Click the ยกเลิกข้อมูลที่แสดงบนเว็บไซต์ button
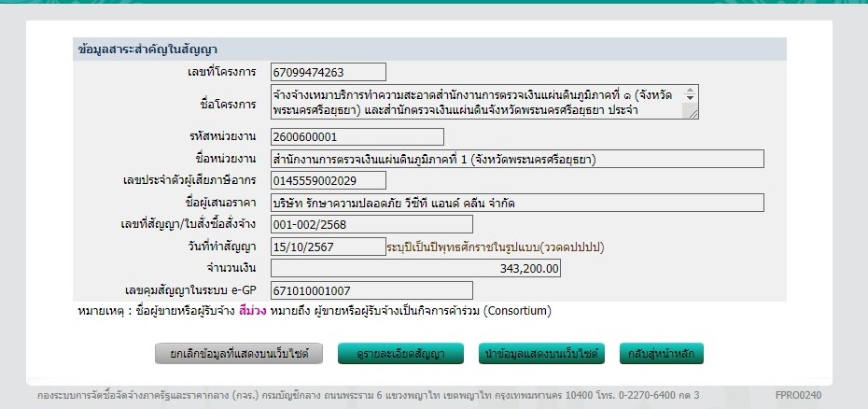This screenshot has width=868, height=409. pyautogui.click(x=239, y=354)
